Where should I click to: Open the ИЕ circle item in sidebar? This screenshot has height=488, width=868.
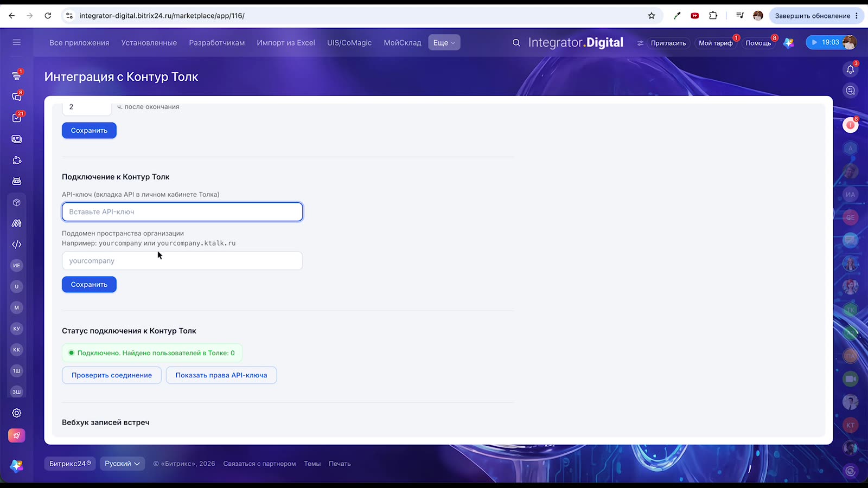(17, 265)
